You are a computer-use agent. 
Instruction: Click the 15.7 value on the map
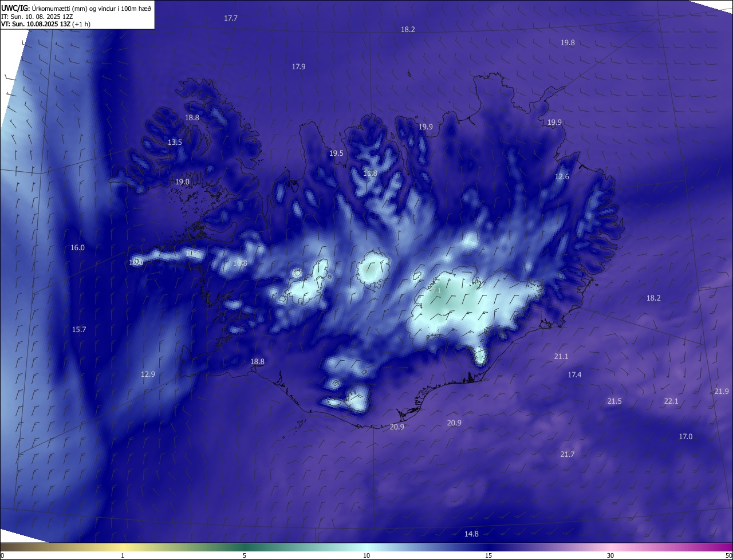(78, 330)
